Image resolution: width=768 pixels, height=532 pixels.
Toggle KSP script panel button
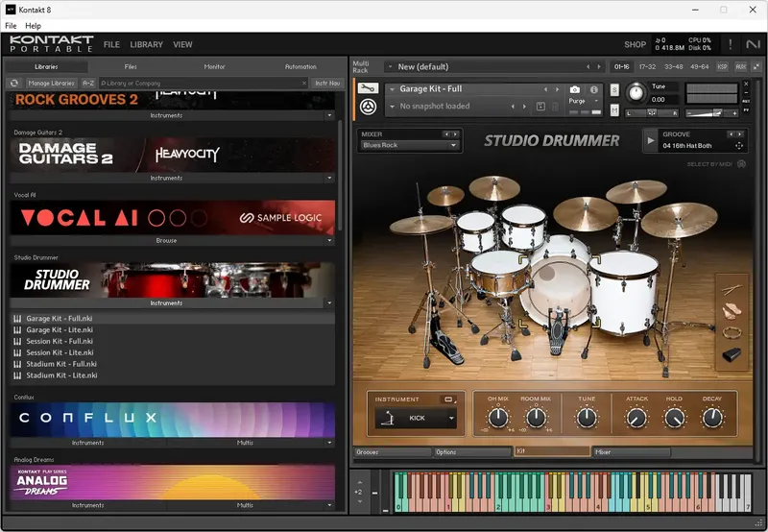[x=722, y=66]
